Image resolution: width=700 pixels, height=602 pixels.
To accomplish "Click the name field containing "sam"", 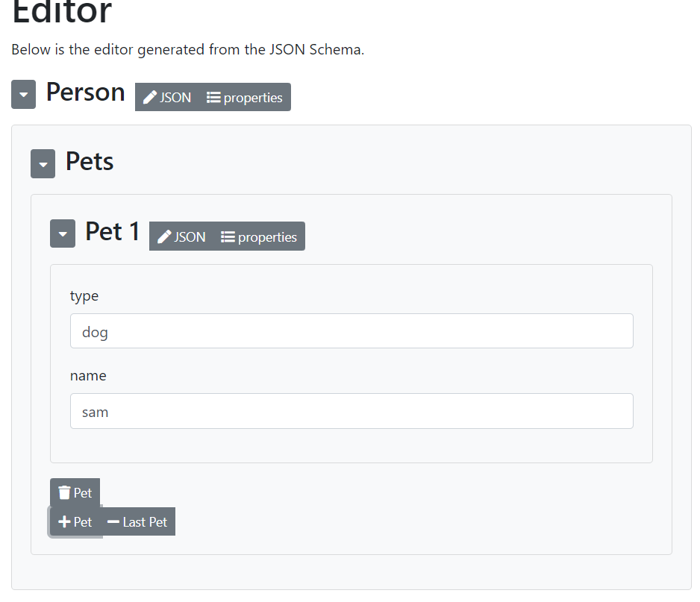I will 351,410.
